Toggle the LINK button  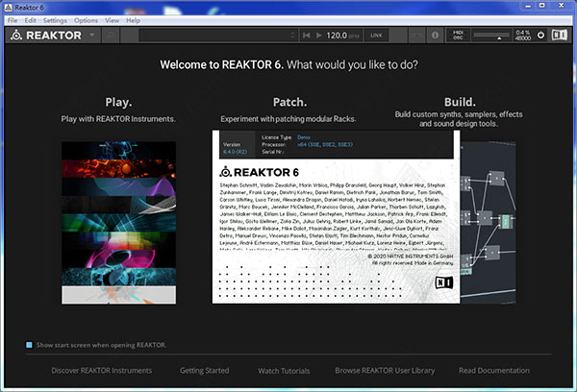click(376, 36)
